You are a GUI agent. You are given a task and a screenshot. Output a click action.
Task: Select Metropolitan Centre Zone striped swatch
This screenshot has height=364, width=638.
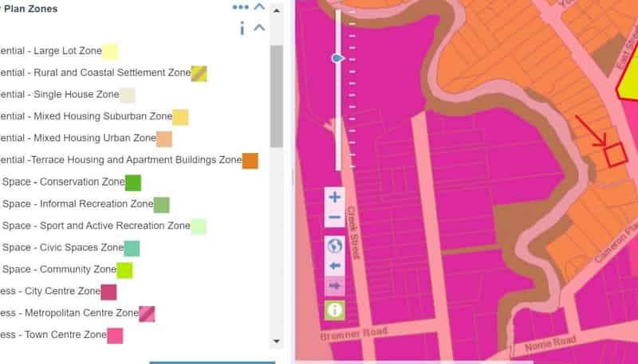click(x=147, y=314)
